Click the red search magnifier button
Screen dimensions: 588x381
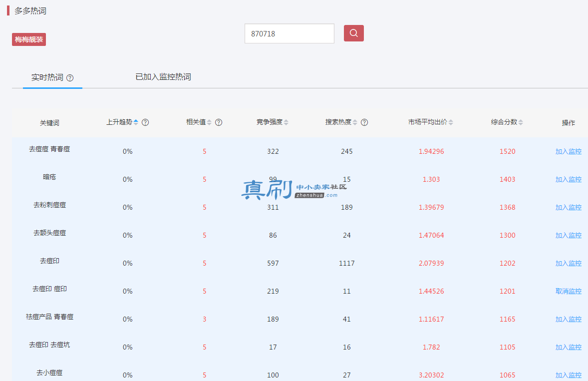[x=353, y=33]
